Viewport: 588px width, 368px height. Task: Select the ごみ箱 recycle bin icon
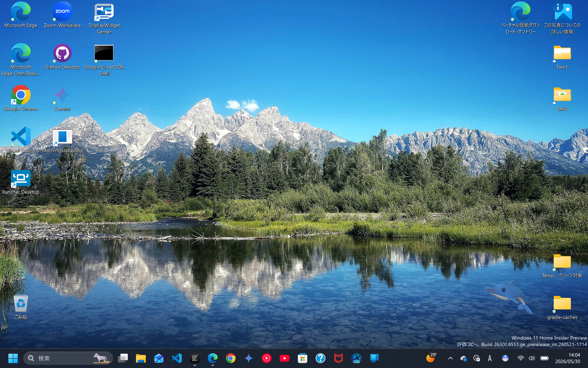[x=21, y=307]
